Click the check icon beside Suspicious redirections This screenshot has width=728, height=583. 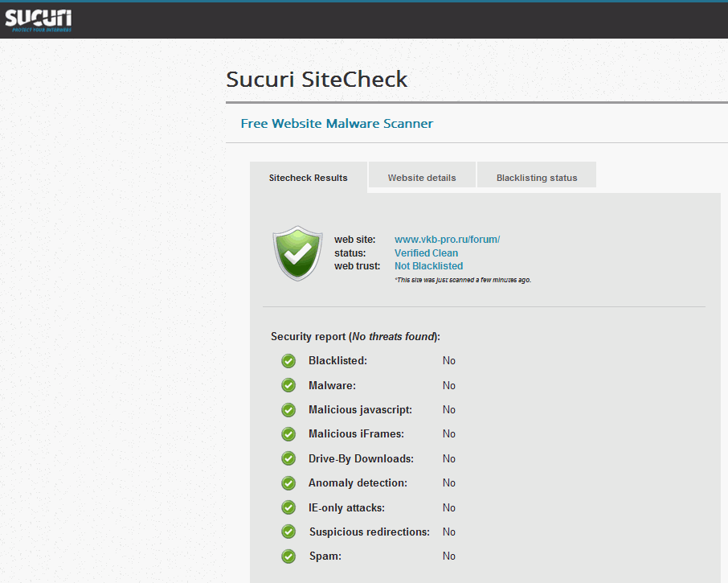[x=288, y=532]
